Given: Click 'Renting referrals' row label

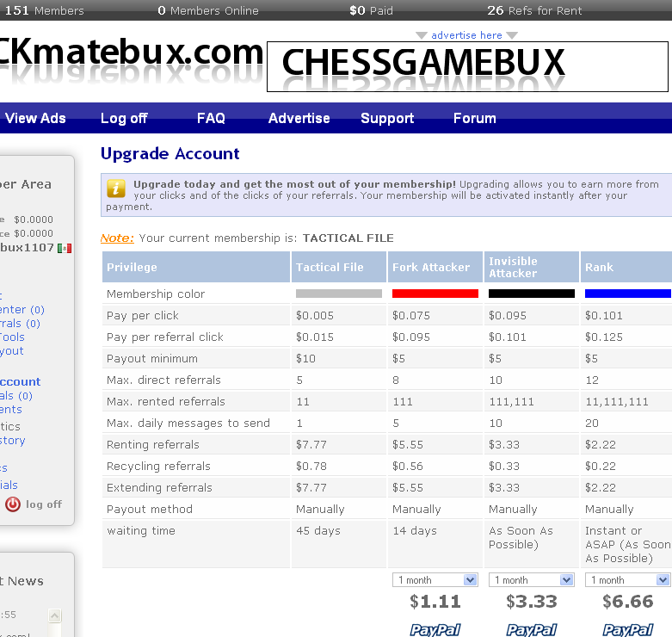Looking at the screenshot, I should (x=153, y=445).
